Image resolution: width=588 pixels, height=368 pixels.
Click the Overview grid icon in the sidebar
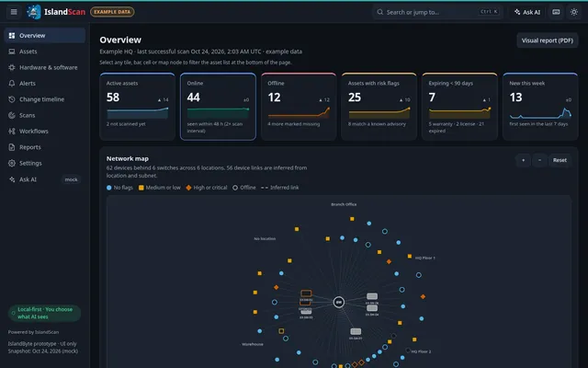12,35
